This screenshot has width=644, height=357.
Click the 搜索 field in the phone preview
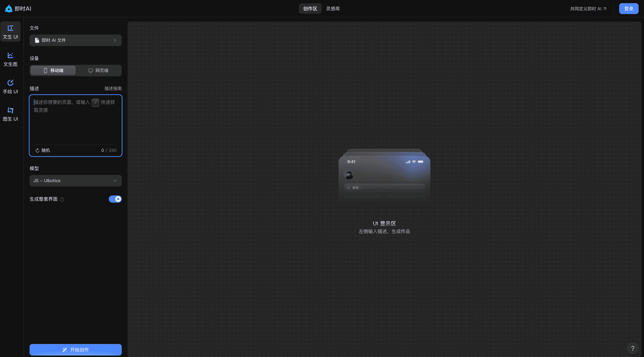[x=384, y=188]
